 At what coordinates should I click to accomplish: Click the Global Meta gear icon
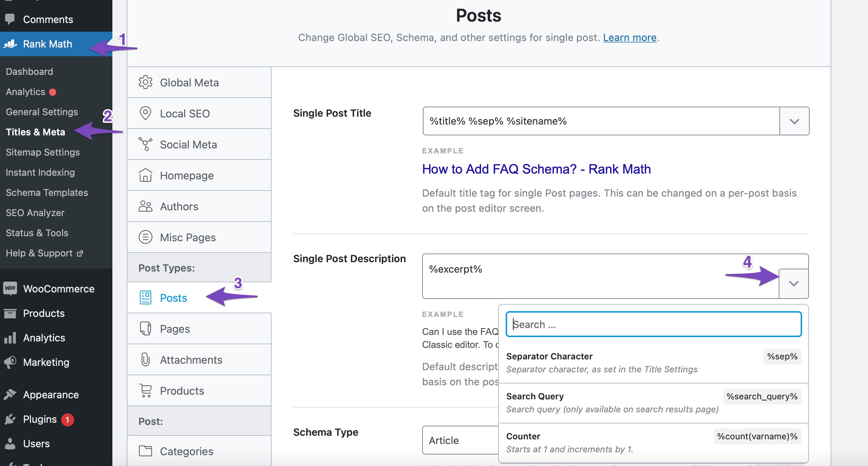(x=146, y=82)
